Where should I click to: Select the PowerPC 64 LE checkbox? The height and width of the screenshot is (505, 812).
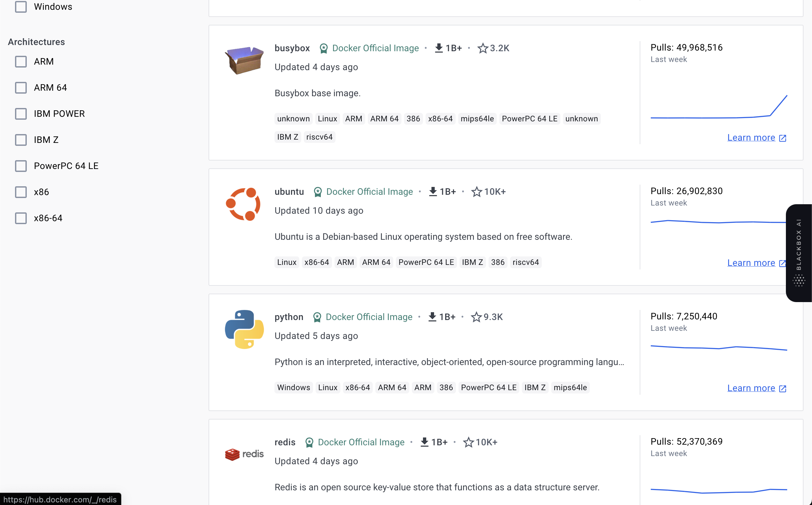tap(21, 166)
